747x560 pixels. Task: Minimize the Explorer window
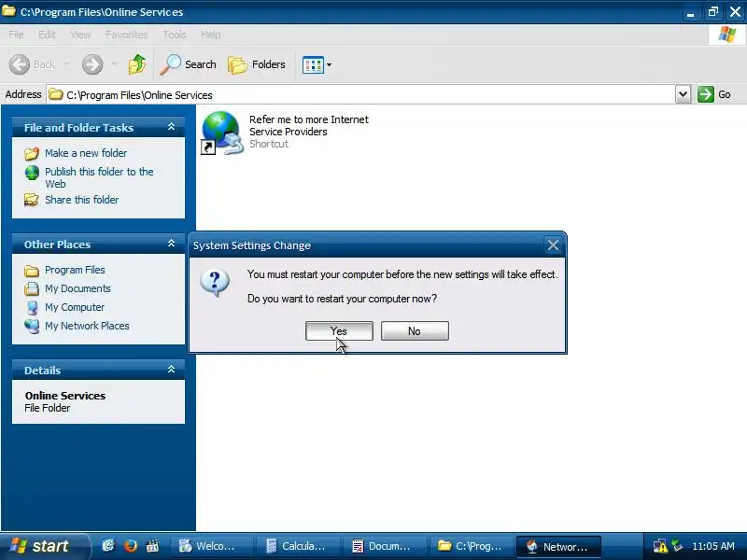(690, 11)
